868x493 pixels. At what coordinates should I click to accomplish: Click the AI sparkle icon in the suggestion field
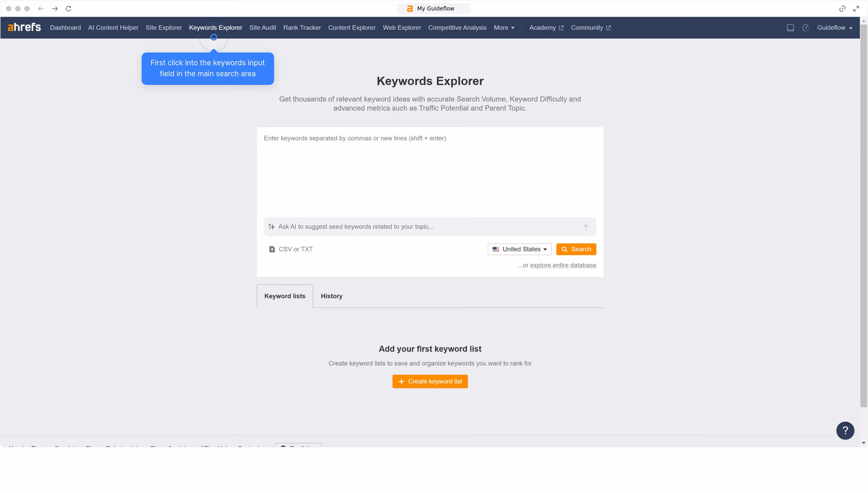click(271, 226)
